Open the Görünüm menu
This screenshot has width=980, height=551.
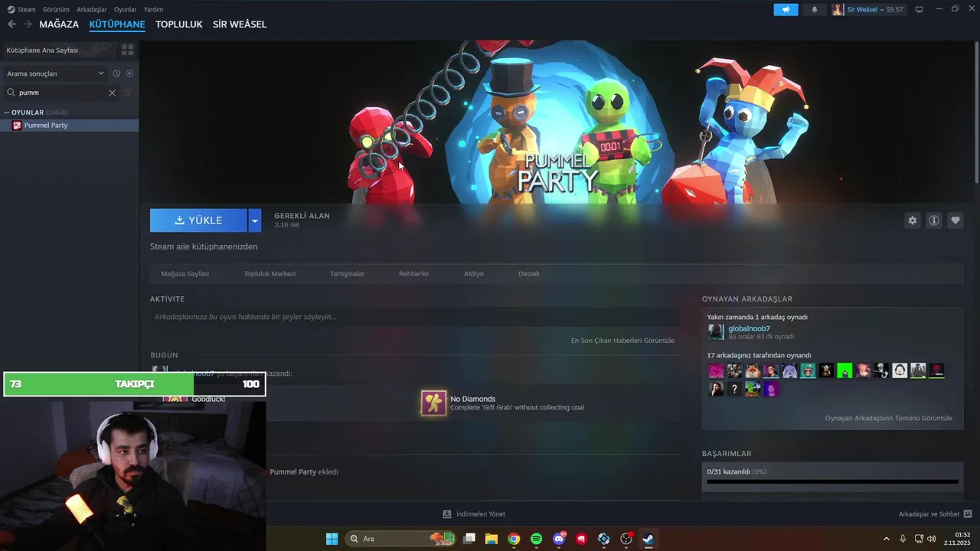[x=56, y=9]
